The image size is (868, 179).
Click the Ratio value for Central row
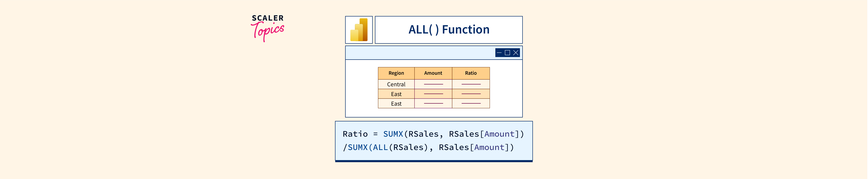(x=471, y=84)
